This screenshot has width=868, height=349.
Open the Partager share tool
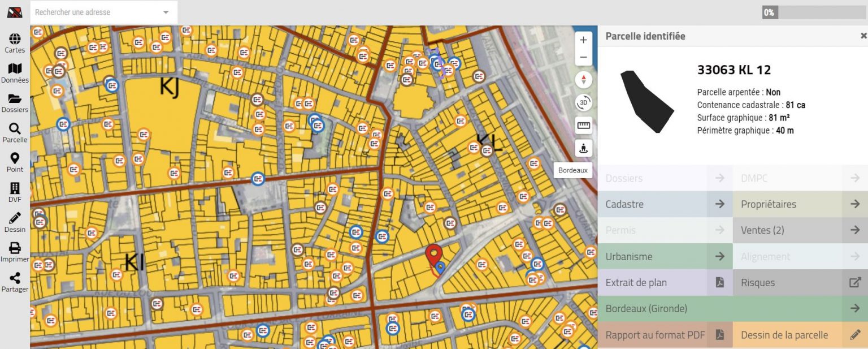click(x=15, y=279)
